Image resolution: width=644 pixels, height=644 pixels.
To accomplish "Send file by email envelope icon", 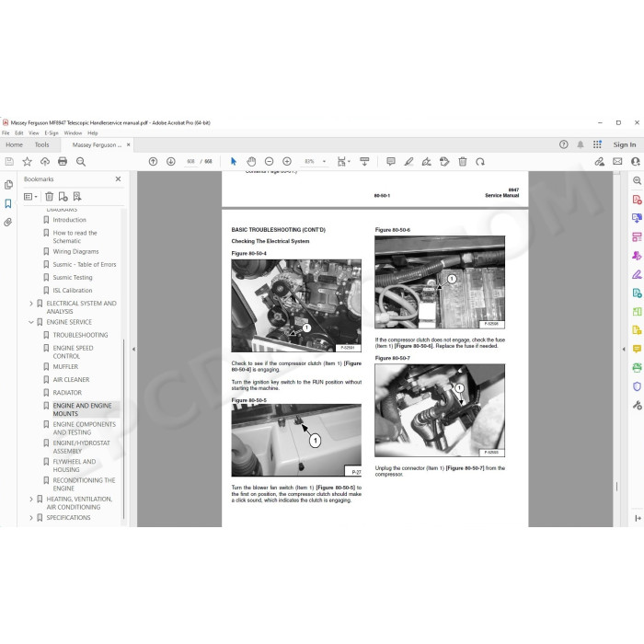I will [617, 161].
